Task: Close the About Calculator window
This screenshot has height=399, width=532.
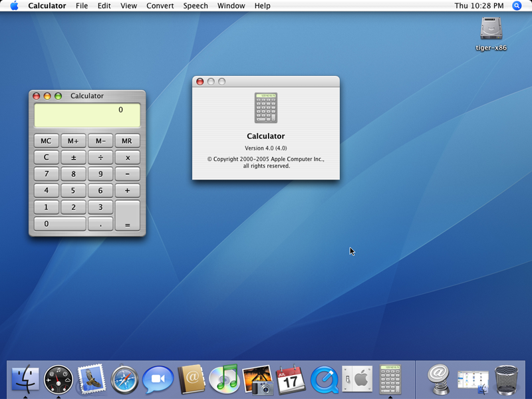Action: (200, 82)
